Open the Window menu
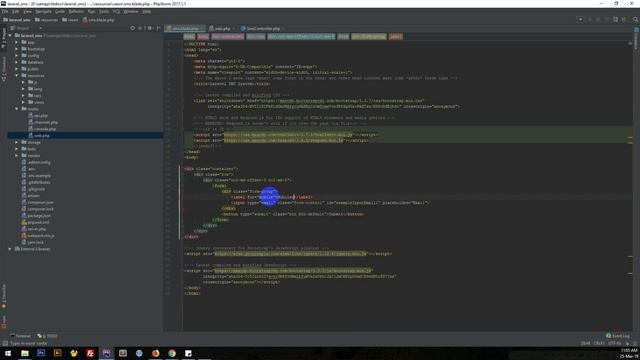640x360 pixels. [131, 11]
